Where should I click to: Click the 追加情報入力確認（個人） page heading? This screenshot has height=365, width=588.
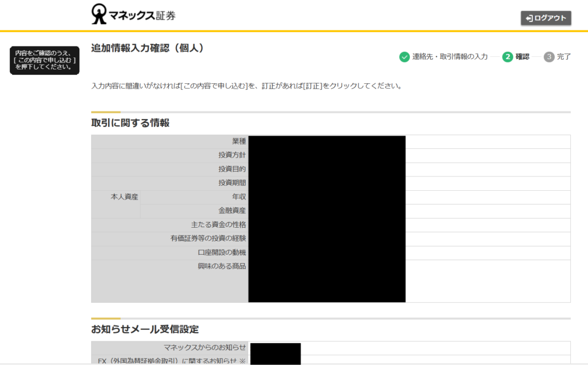[148, 48]
